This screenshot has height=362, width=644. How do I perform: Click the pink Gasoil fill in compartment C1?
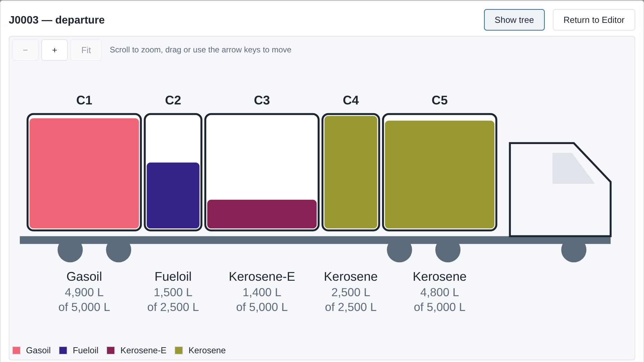[84, 173]
